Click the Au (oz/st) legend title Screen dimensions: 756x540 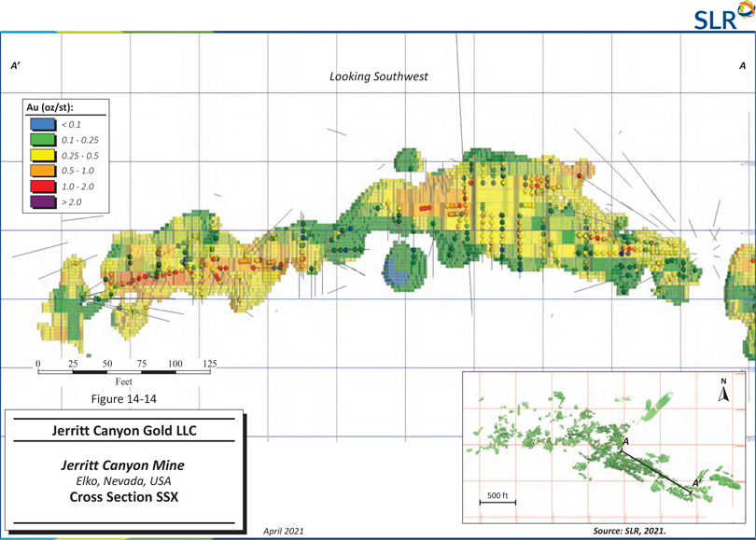point(50,107)
